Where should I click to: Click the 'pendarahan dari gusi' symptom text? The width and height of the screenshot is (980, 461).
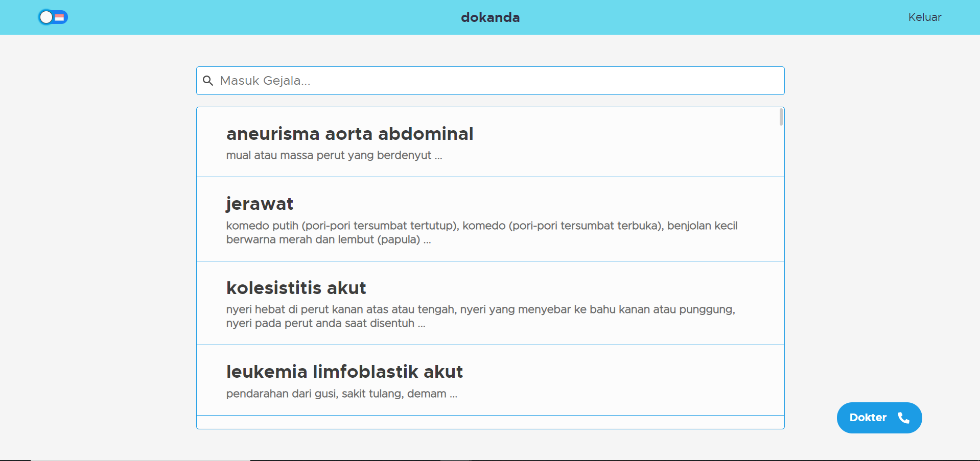[x=341, y=394]
